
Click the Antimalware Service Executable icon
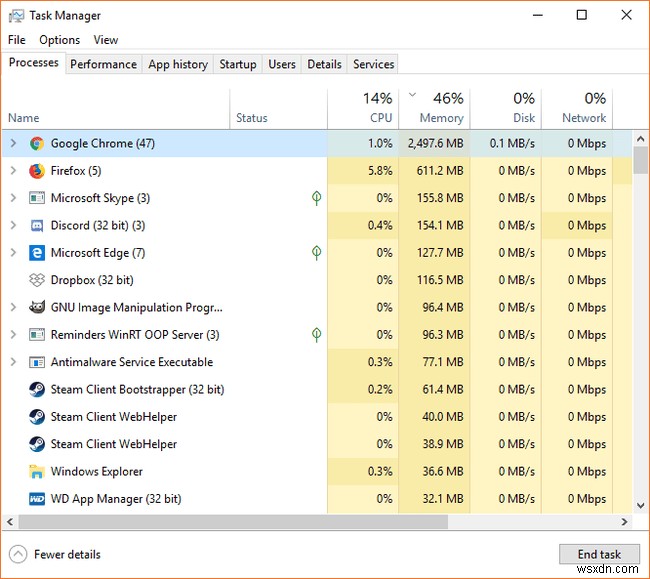click(x=37, y=362)
